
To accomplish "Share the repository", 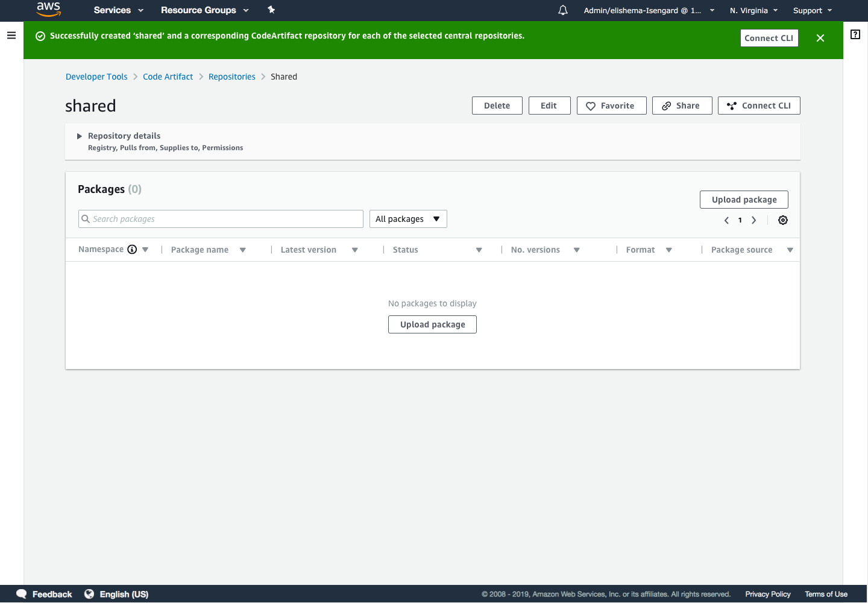I will click(682, 106).
